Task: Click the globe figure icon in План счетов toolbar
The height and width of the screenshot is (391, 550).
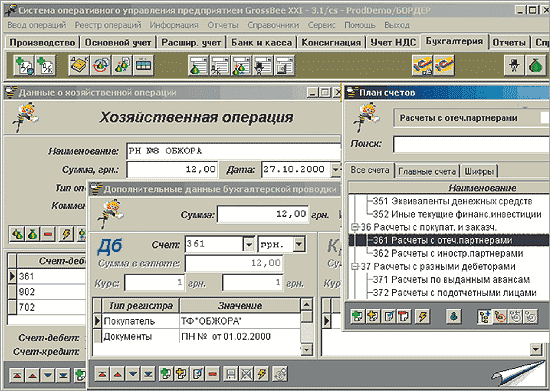Action: 454,316
